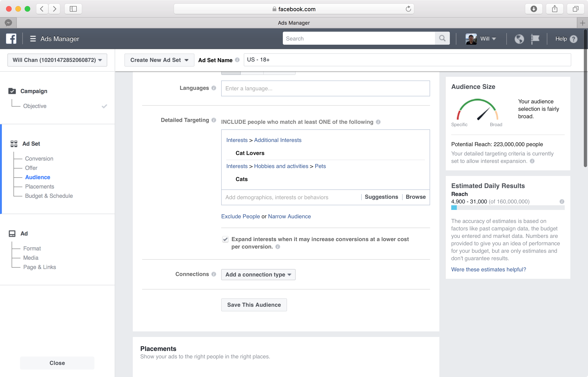Click the Ad Set grid icon
Viewport: 588px width, 377px height.
pyautogui.click(x=14, y=144)
